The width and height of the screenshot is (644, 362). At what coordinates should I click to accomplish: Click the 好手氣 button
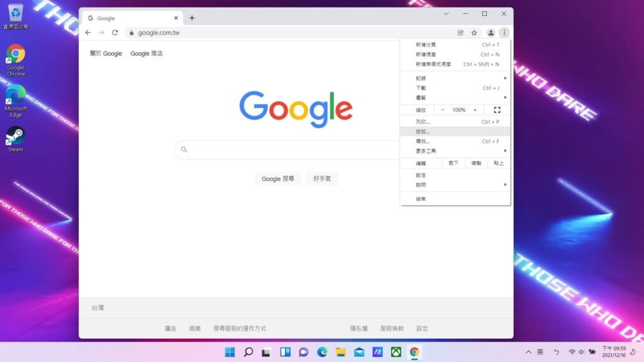point(322,179)
